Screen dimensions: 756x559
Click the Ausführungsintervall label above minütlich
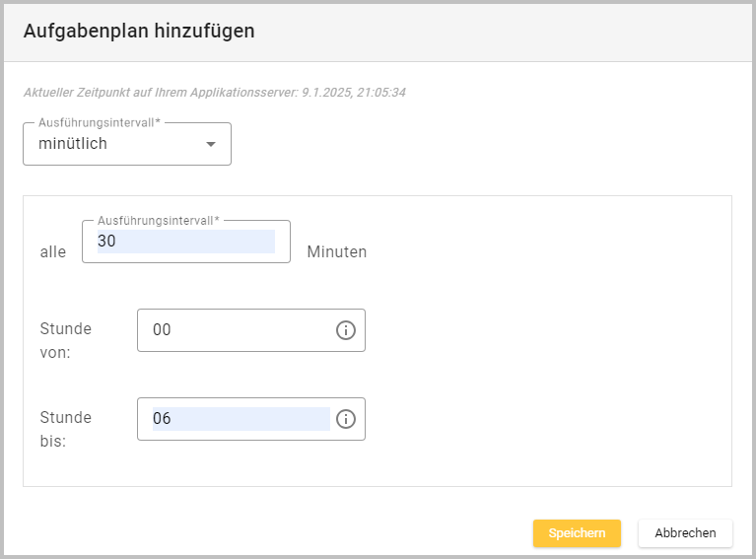pyautogui.click(x=99, y=122)
